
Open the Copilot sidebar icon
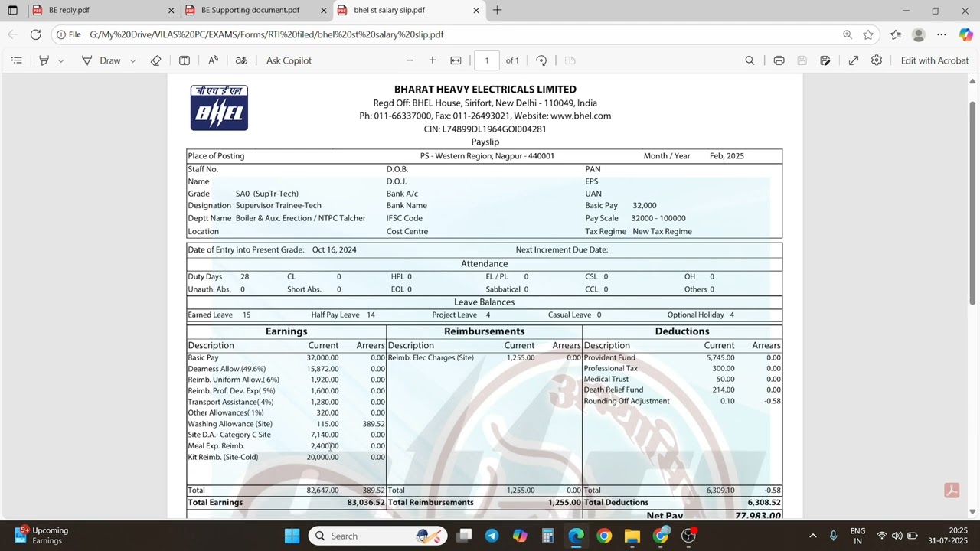coord(965,34)
